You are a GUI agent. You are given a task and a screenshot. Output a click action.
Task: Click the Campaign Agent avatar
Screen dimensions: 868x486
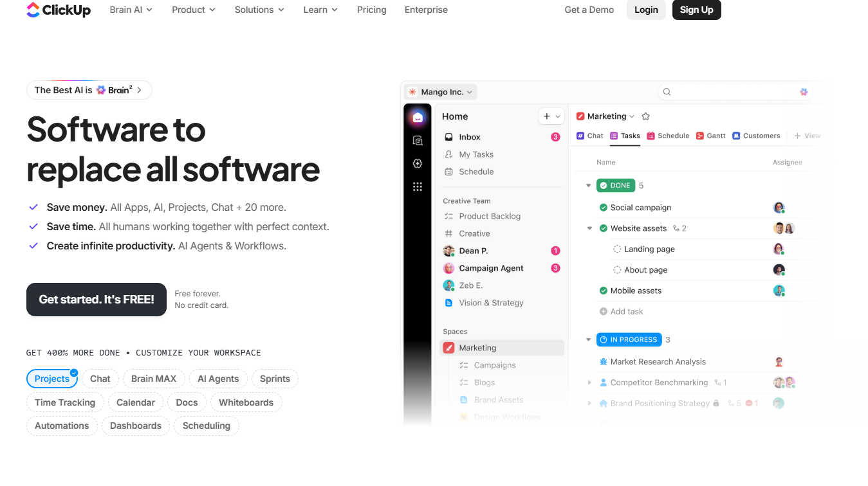pos(448,268)
